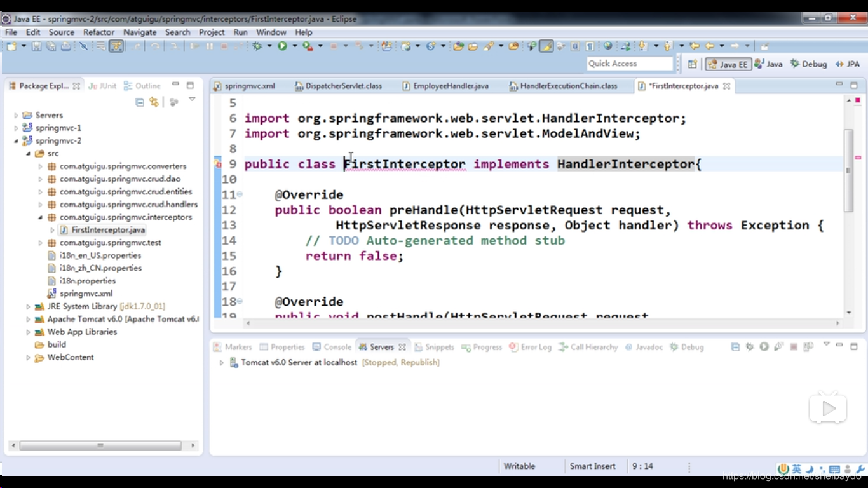Close the Servers view tab
This screenshot has height=488, width=868.
click(x=402, y=347)
